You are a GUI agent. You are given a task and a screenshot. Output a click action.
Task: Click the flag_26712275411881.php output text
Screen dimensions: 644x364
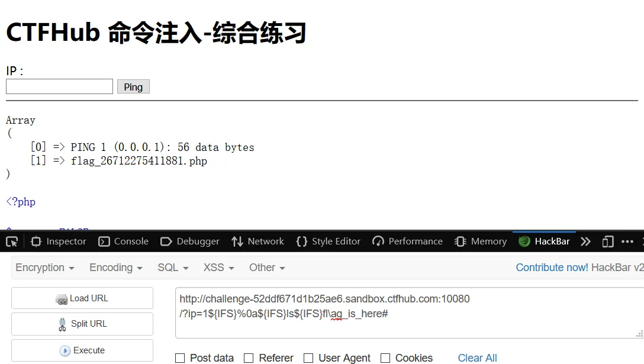point(139,160)
